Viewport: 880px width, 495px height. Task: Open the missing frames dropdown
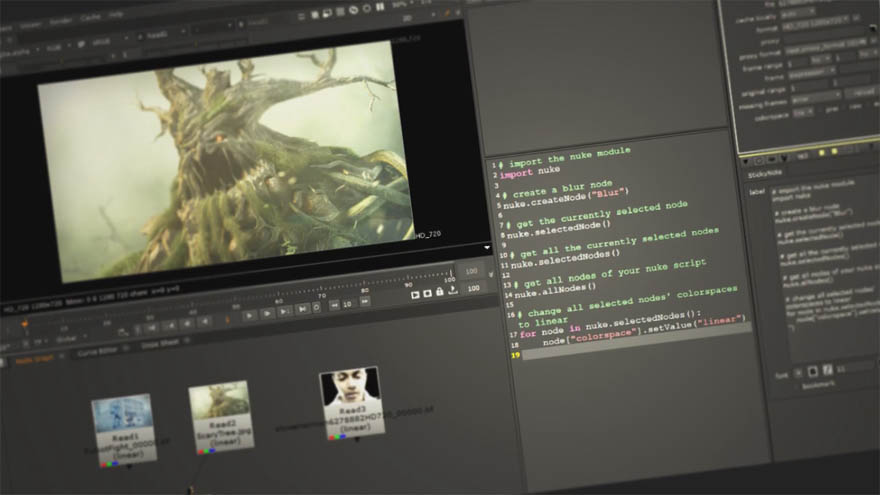coord(816,98)
